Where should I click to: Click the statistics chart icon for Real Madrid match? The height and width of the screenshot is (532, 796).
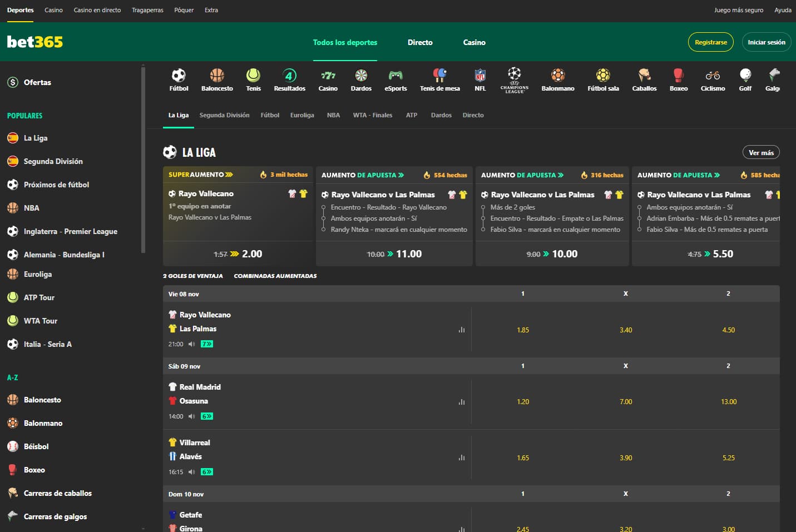click(461, 401)
